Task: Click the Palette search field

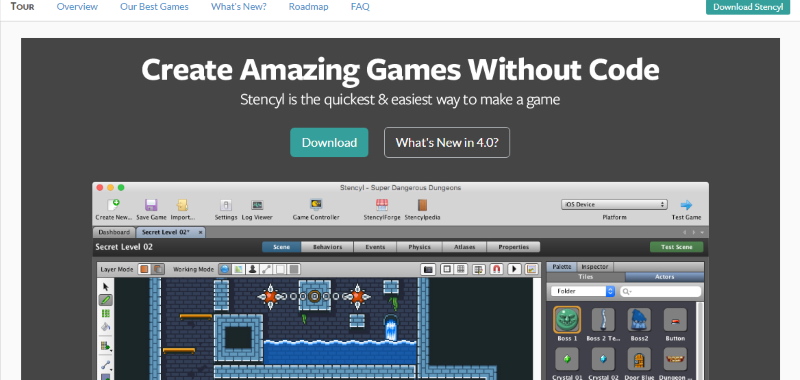Action: click(660, 292)
